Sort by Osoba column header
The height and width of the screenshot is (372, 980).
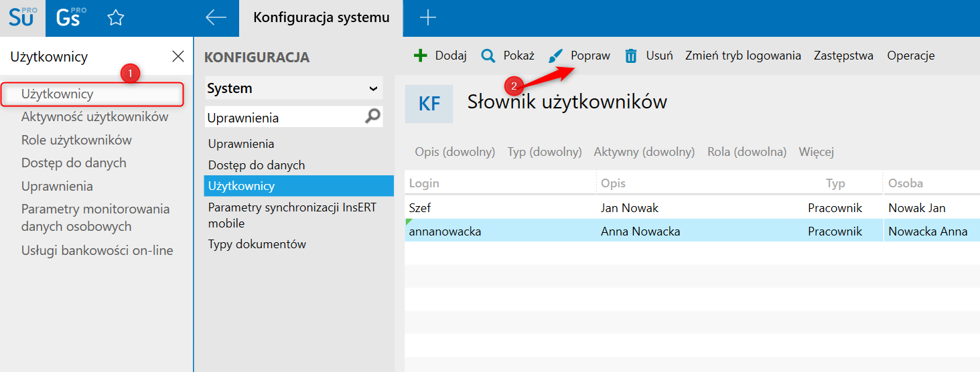click(906, 183)
